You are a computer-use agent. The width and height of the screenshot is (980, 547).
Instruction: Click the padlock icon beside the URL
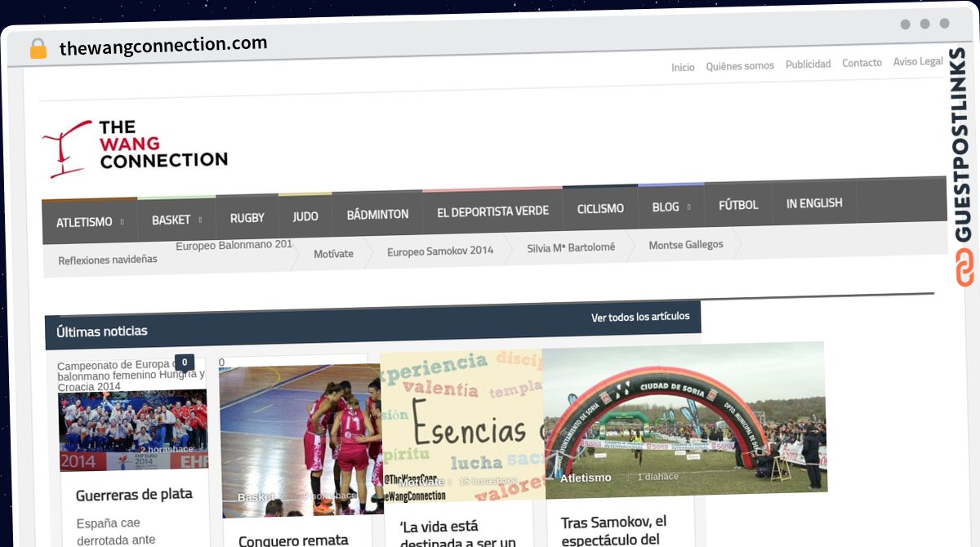point(38,48)
